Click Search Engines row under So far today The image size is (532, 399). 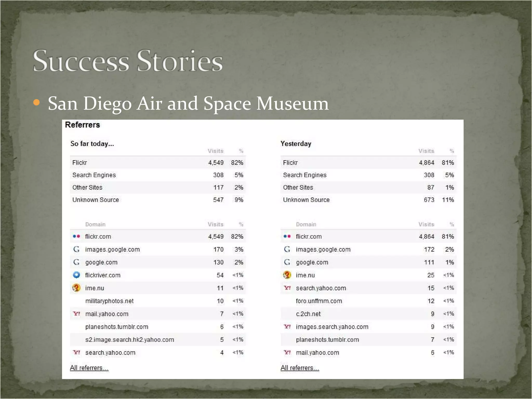click(158, 175)
